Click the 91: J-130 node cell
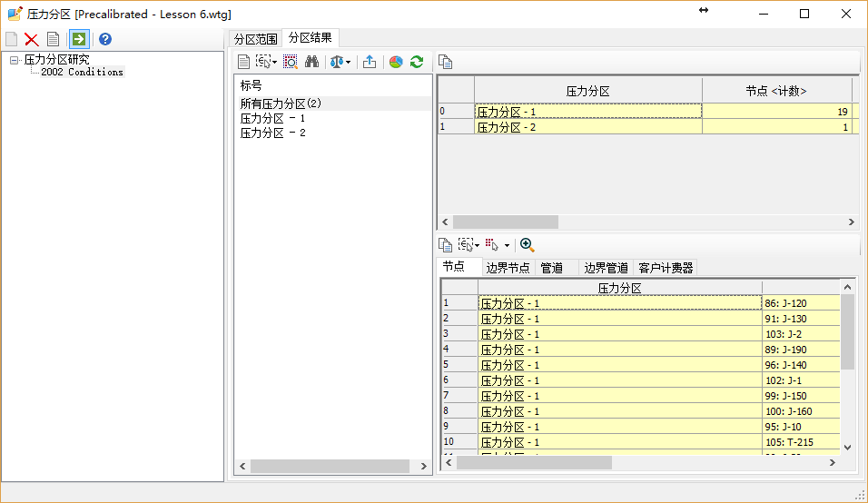The height and width of the screenshot is (503, 868). point(801,319)
